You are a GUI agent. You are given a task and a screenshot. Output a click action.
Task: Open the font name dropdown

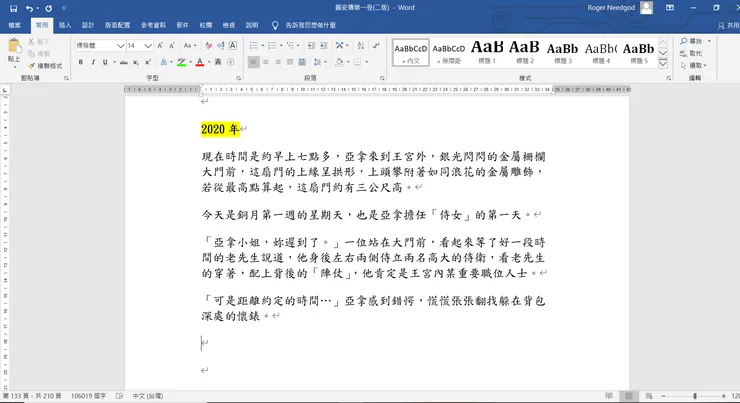tap(120, 45)
